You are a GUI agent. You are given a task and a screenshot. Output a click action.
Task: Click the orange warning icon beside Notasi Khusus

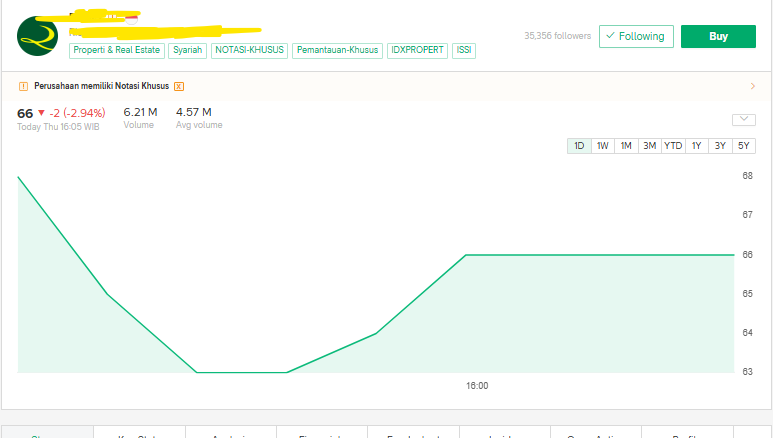(23, 86)
